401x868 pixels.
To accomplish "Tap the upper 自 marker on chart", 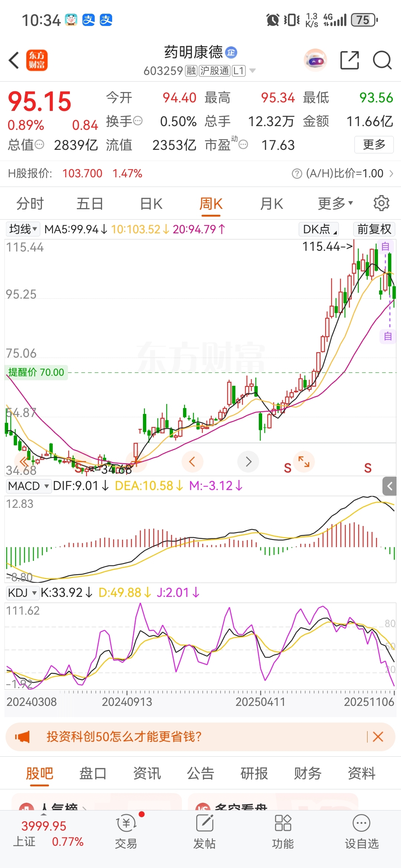I will point(385,246).
